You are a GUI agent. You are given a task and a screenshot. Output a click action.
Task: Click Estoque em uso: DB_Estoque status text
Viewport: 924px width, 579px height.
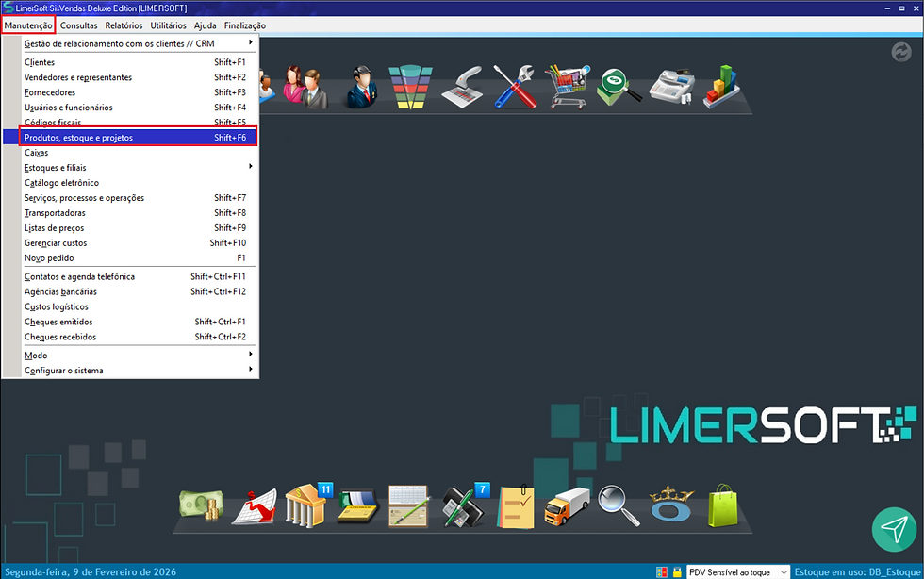[857, 571]
